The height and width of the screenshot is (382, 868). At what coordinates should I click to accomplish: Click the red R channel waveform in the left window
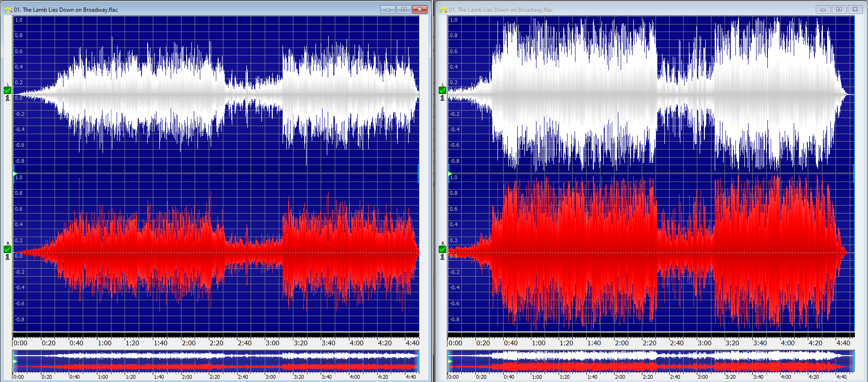coord(216,253)
